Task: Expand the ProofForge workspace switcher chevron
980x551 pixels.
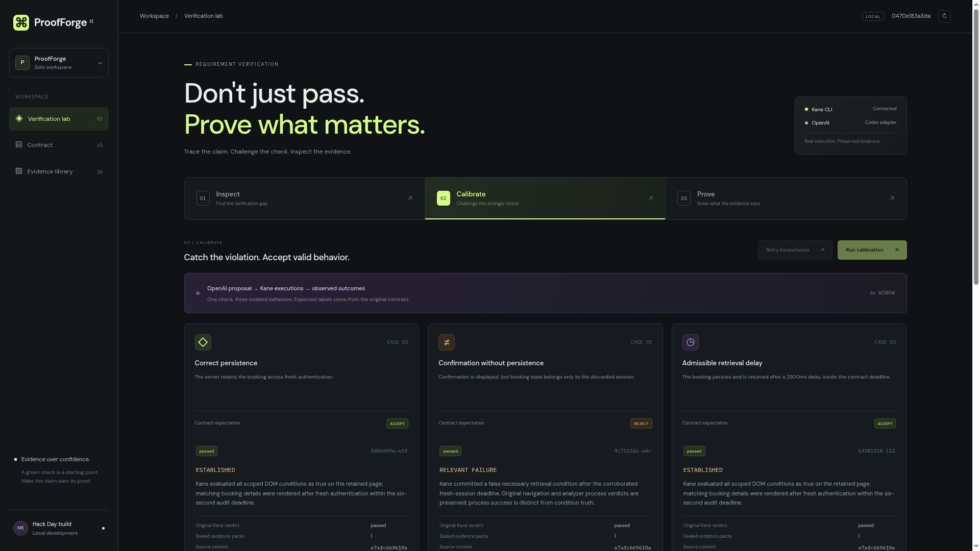Action: (100, 63)
